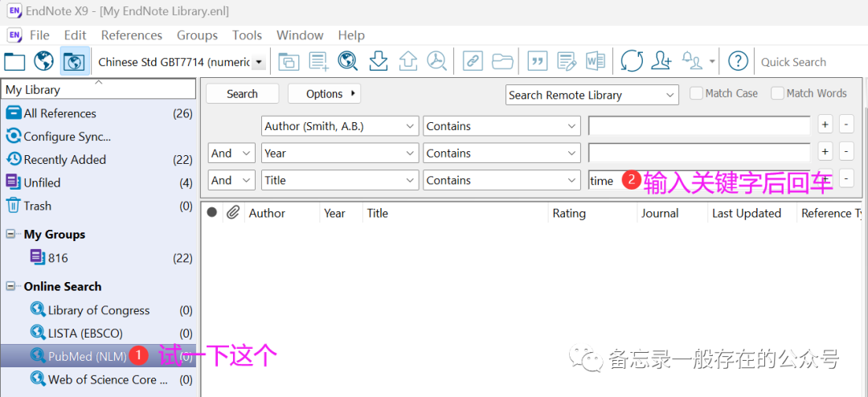The height and width of the screenshot is (397, 868).
Task: Open the File menu
Action: point(39,35)
